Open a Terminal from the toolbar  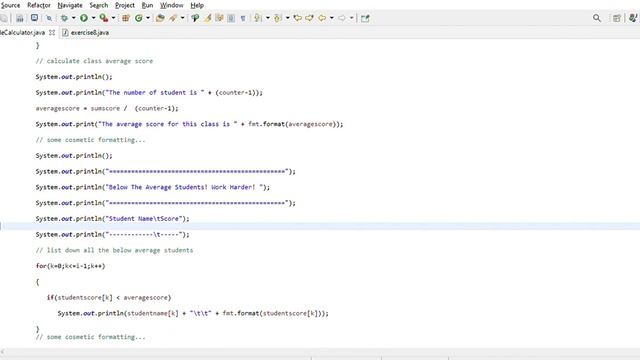[x=34, y=18]
